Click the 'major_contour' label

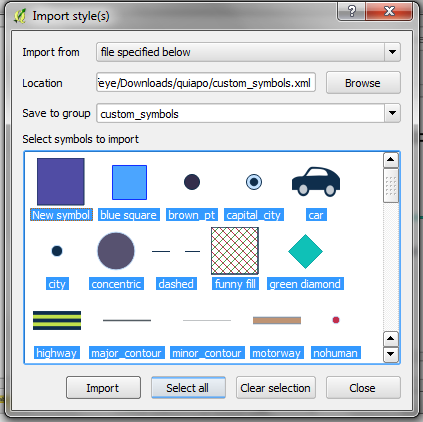click(x=127, y=353)
